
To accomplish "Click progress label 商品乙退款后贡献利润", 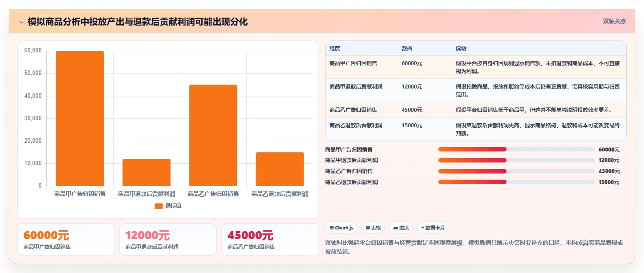I will click(352, 182).
